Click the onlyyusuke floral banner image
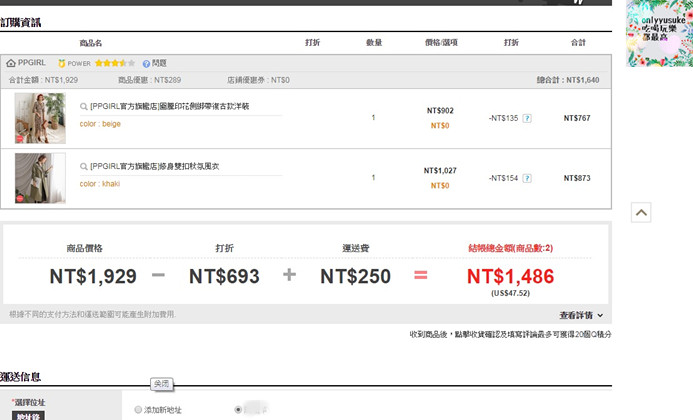This screenshot has height=420, width=693. [x=659, y=33]
